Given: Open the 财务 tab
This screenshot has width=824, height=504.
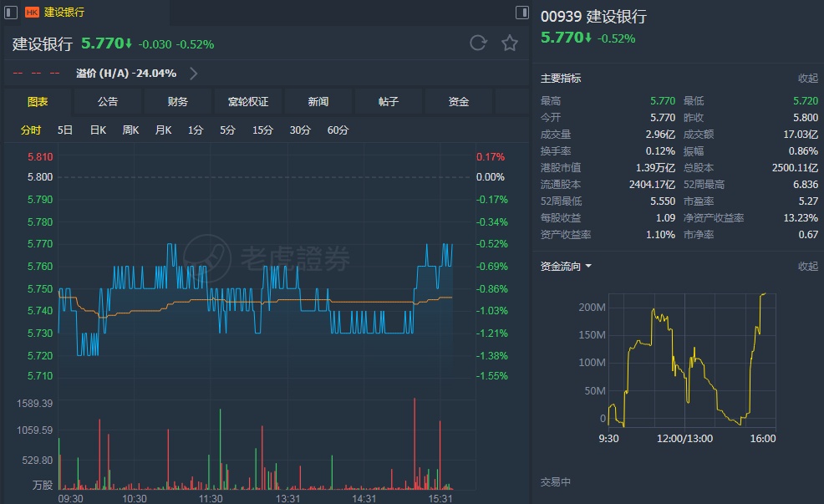Looking at the screenshot, I should 178,101.
